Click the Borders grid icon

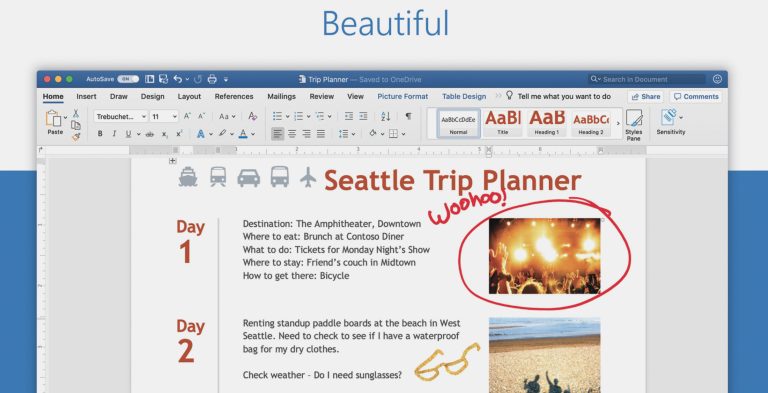coord(393,134)
